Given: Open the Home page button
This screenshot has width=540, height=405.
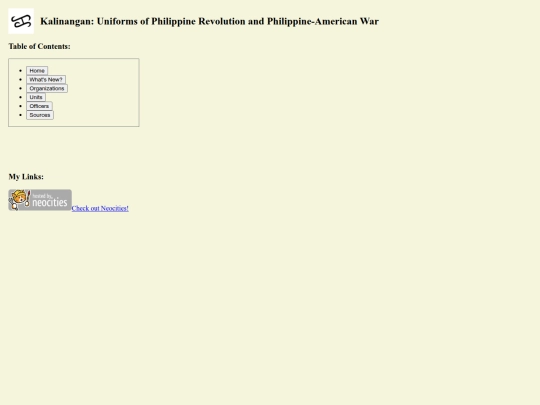Looking at the screenshot, I should [37, 71].
